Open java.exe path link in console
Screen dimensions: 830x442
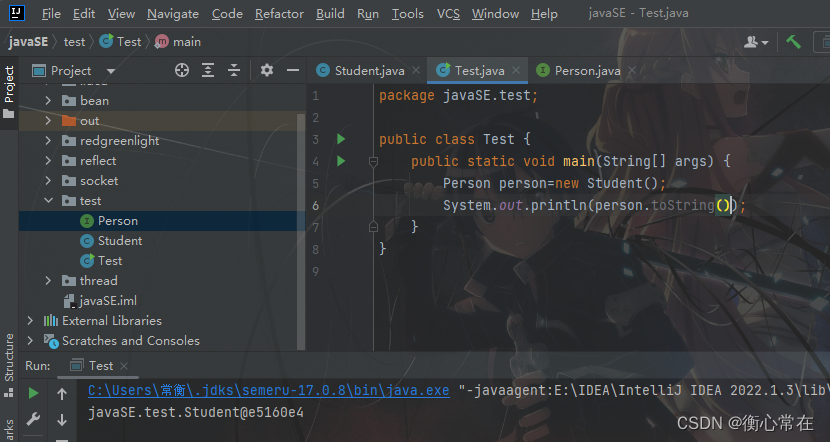pyautogui.click(x=268, y=391)
